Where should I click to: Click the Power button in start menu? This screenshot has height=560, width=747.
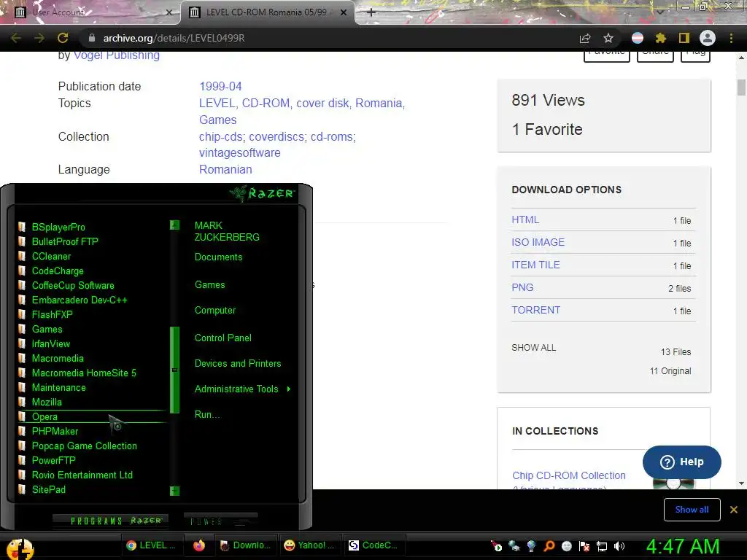[x=220, y=521]
